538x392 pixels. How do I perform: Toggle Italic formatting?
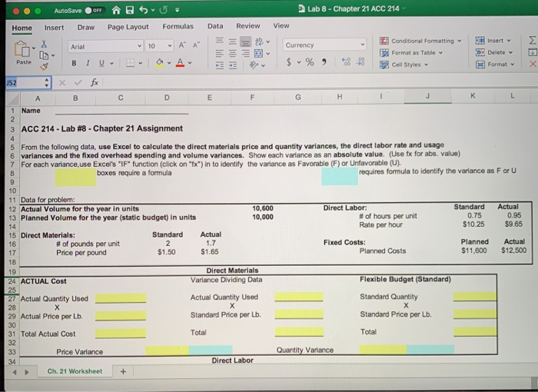(88, 63)
